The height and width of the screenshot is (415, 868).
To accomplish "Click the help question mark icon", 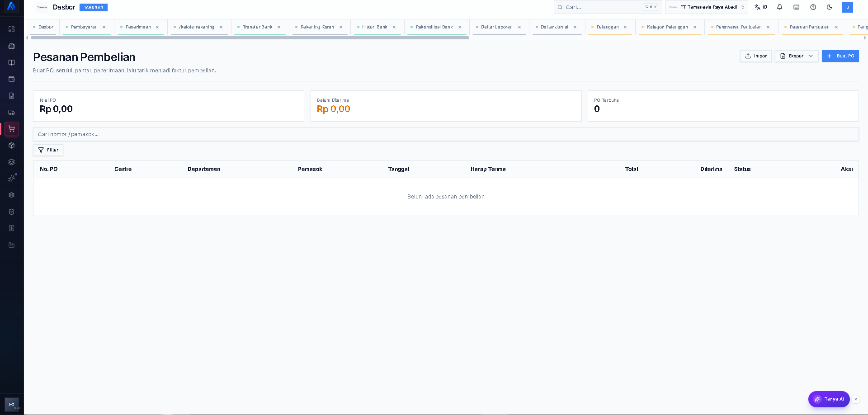I will [x=813, y=7].
